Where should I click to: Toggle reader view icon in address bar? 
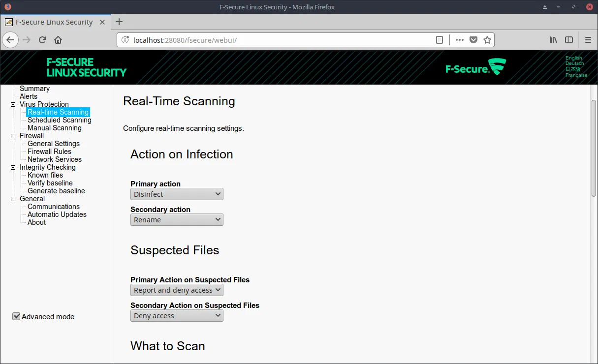[440, 40]
